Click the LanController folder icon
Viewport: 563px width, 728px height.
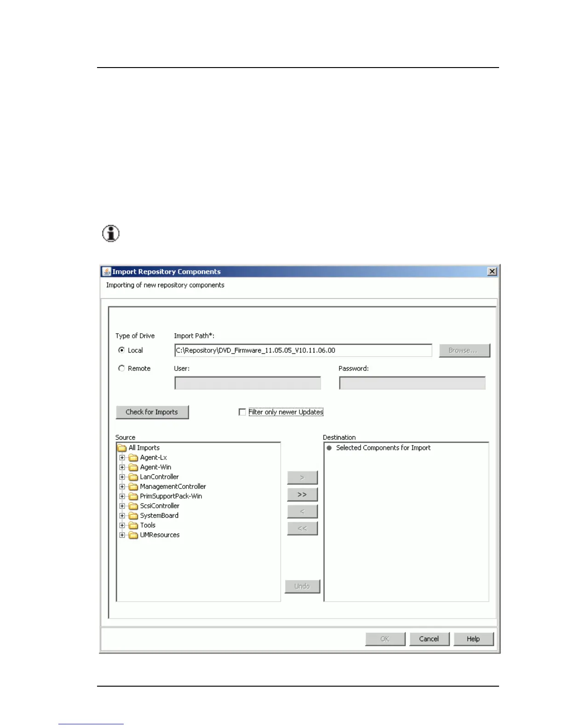coord(133,477)
